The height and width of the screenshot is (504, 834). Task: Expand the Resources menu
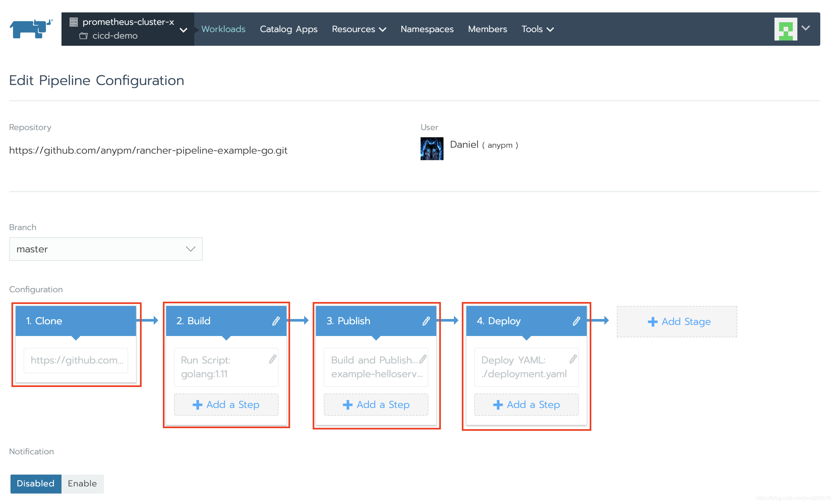tap(359, 29)
